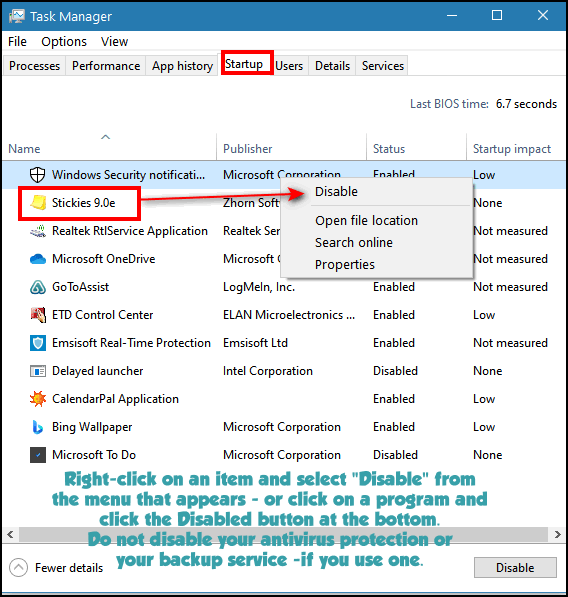This screenshot has width=568, height=597.
Task: Click the ETD Control Center icon
Action: [38, 315]
